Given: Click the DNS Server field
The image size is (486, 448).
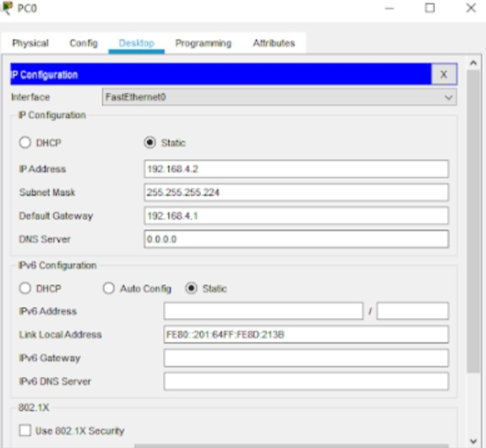Looking at the screenshot, I should (x=297, y=239).
